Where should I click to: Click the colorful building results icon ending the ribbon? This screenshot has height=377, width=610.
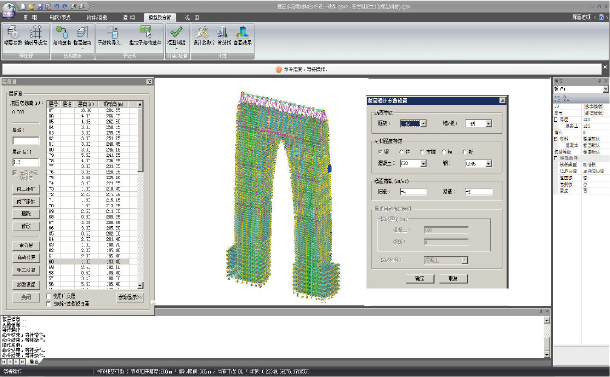tap(243, 32)
